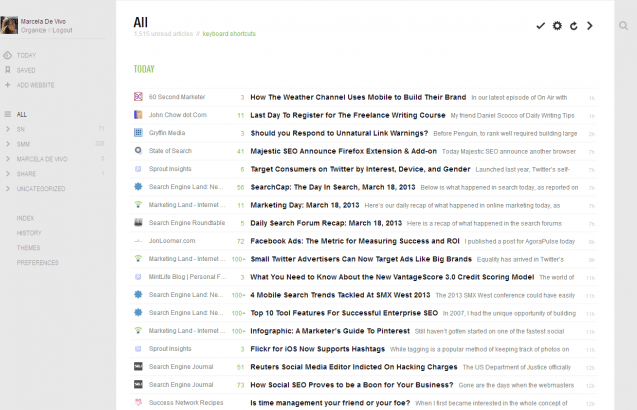Expand the SHARE category chevron
The image size is (637, 410).
pos(7,174)
